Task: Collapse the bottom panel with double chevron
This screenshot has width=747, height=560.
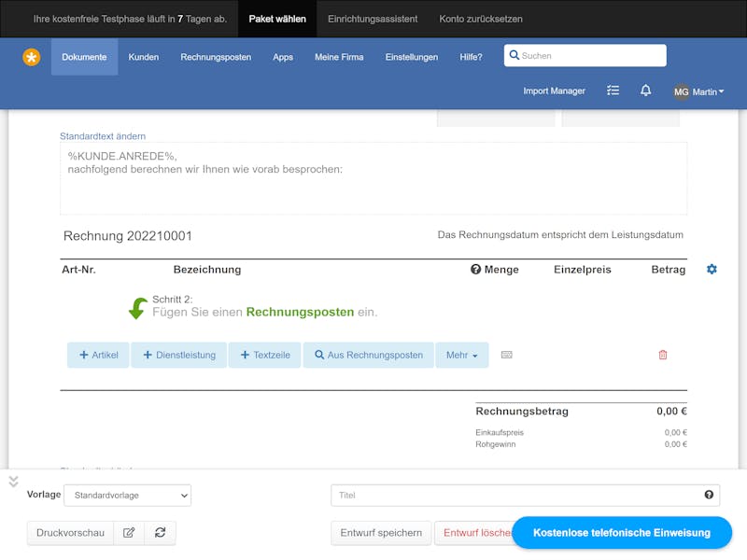Action: [x=13, y=482]
